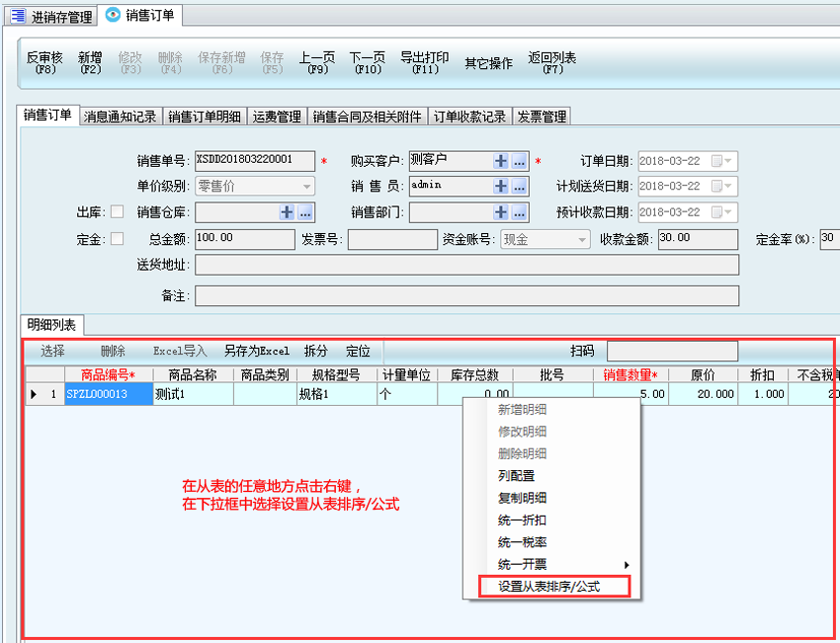This screenshot has width=840, height=643.
Task: Click the Excel导入 button in detail toolbar
Action: [x=180, y=351]
